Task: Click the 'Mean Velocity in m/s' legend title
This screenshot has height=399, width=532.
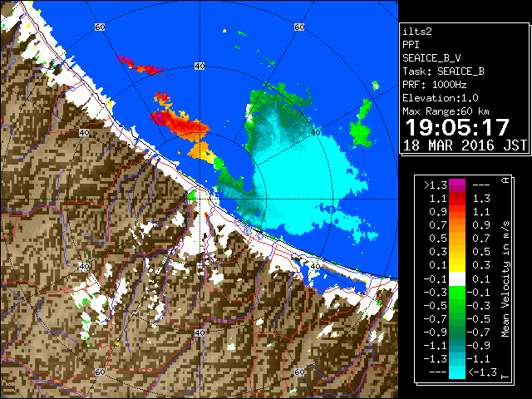Action: click(x=505, y=279)
